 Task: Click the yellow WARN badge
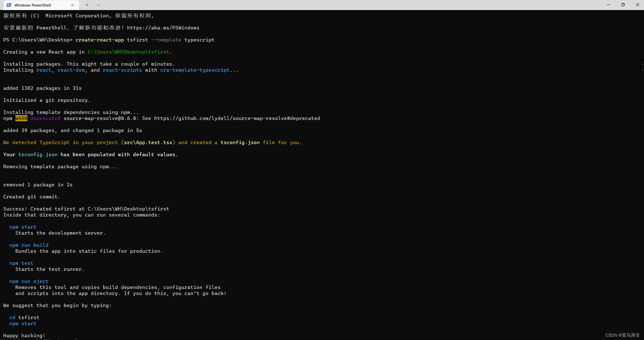(x=21, y=118)
